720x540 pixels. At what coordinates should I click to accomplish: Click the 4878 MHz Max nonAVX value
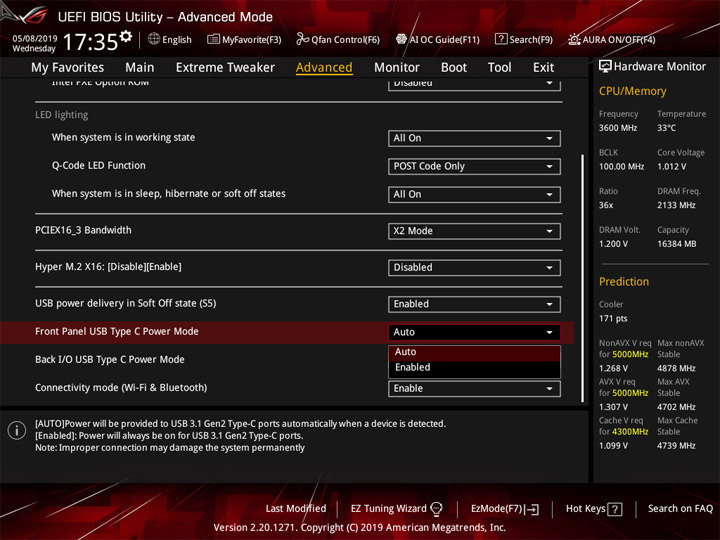coord(676,369)
